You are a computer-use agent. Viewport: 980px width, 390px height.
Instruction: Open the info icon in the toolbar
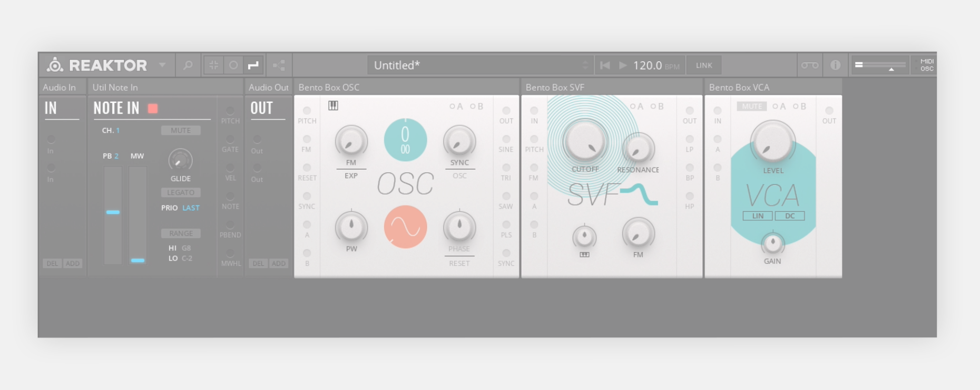(x=836, y=65)
